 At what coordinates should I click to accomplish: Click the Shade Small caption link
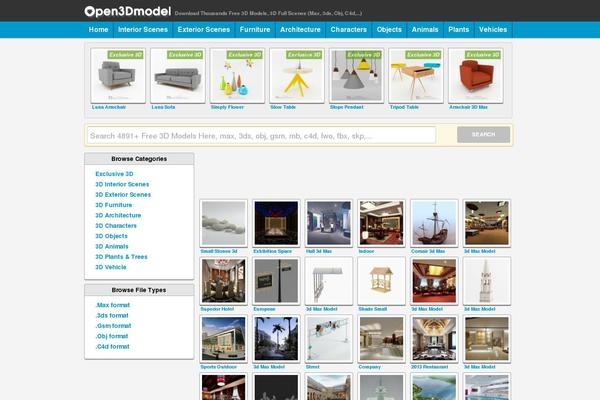373,309
